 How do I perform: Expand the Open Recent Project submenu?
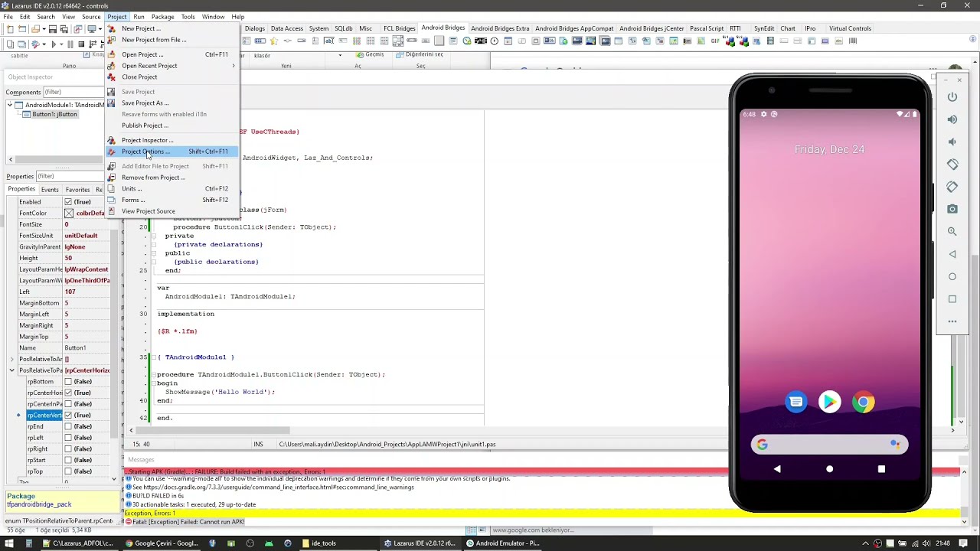click(x=172, y=66)
